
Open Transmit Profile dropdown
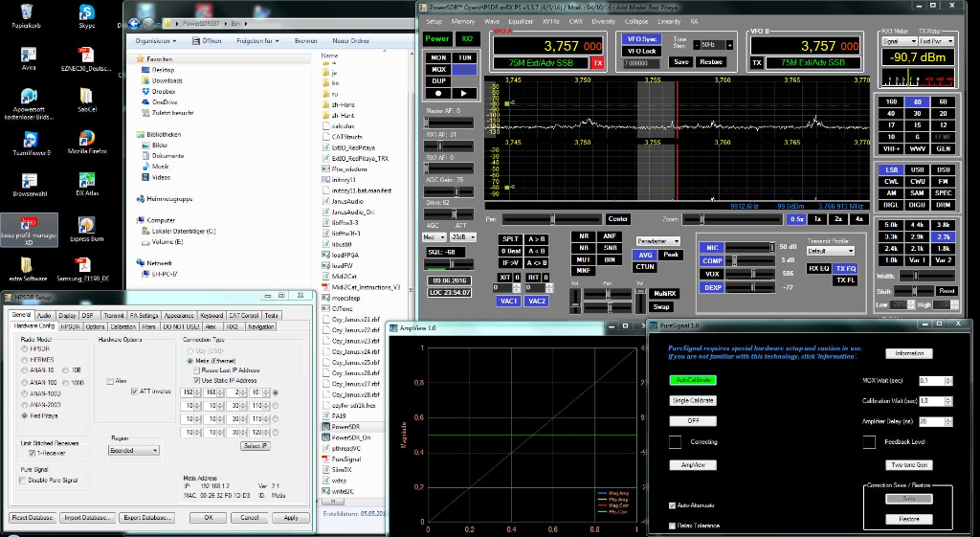830,251
